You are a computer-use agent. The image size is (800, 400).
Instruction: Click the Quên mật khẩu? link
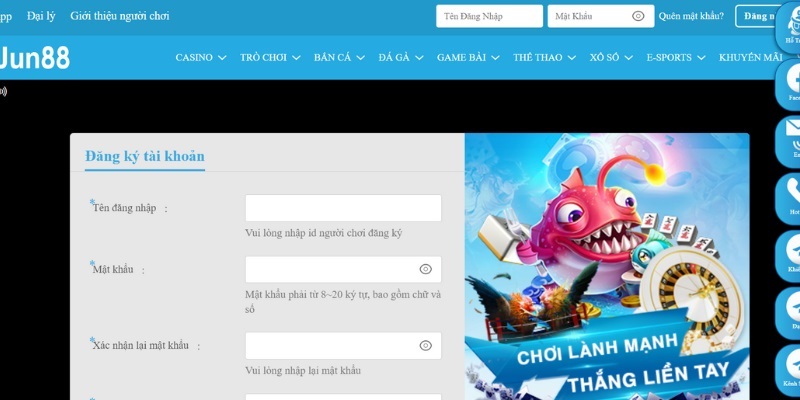(x=691, y=16)
